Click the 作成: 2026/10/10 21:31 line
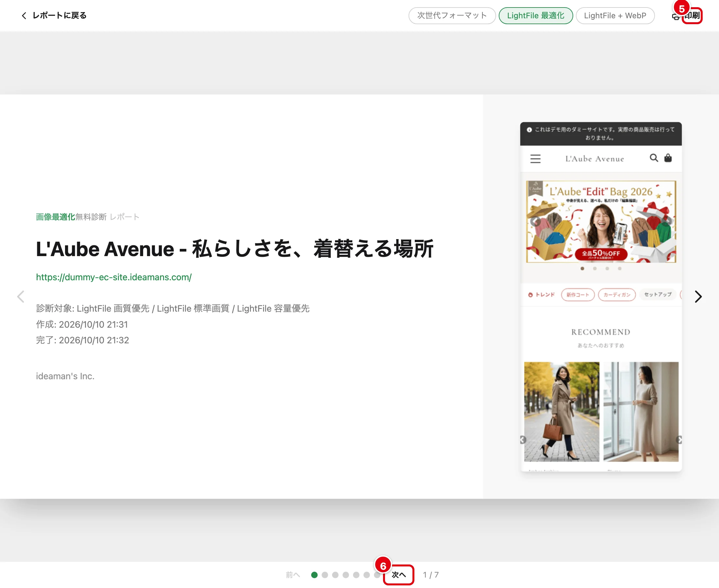The width and height of the screenshot is (719, 588). [x=82, y=324]
